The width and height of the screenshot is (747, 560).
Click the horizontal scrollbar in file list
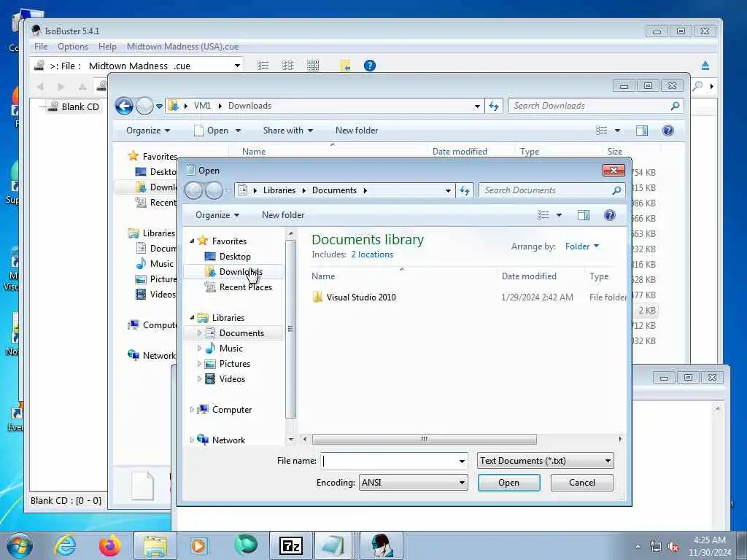tap(424, 439)
